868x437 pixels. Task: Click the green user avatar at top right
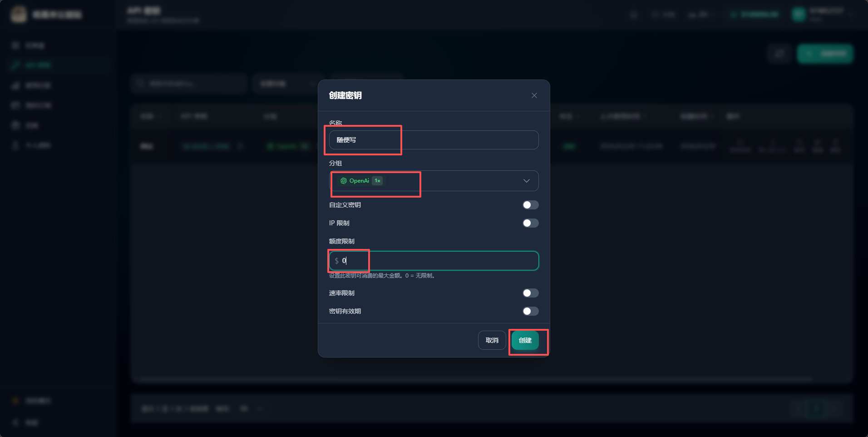point(799,15)
